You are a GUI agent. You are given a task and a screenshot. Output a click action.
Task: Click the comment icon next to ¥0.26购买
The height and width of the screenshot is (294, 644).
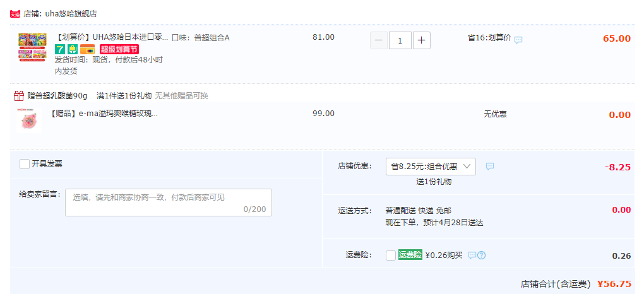[472, 256]
